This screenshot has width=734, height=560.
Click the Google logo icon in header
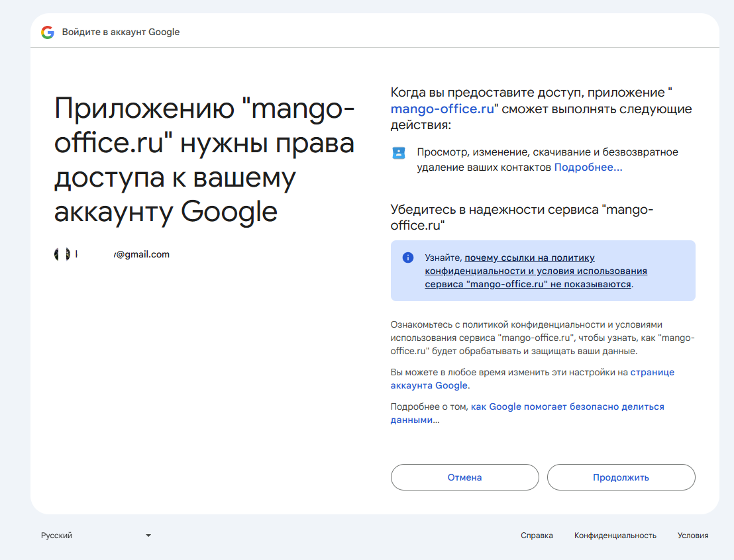tap(47, 32)
